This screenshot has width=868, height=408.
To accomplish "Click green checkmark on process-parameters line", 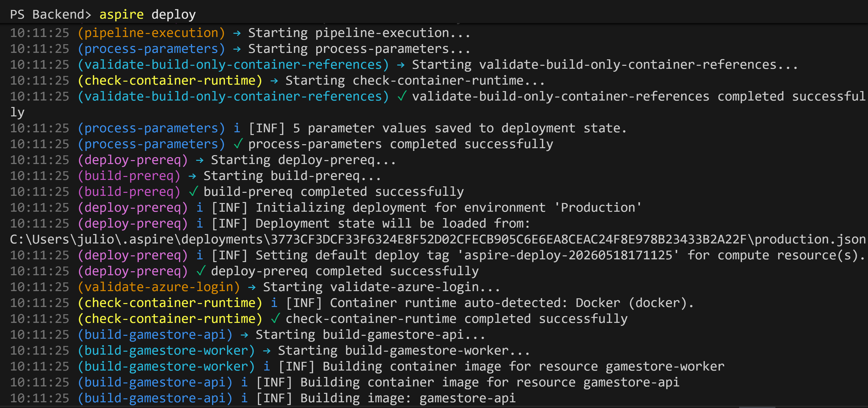I will [238, 144].
